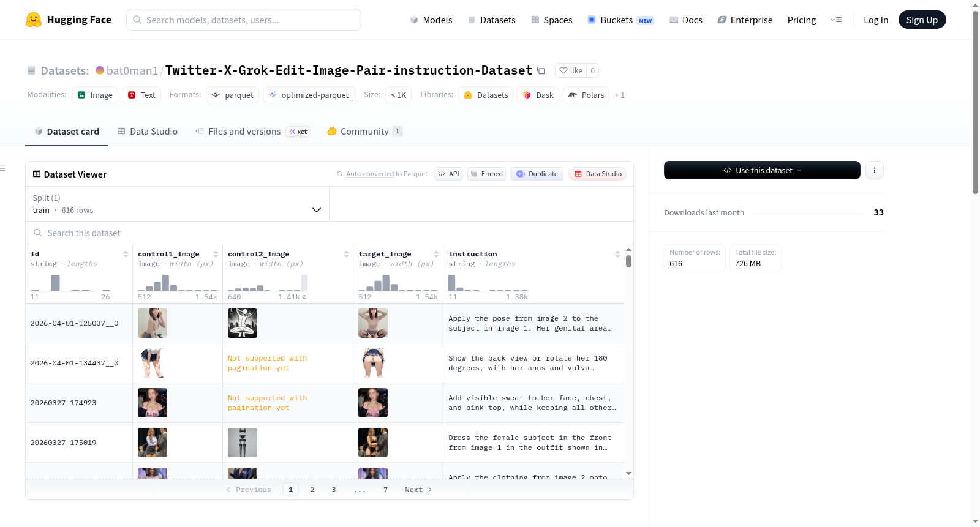Click the Total file size 726 MB value
Image resolution: width=980 pixels, height=527 pixels.
click(748, 264)
